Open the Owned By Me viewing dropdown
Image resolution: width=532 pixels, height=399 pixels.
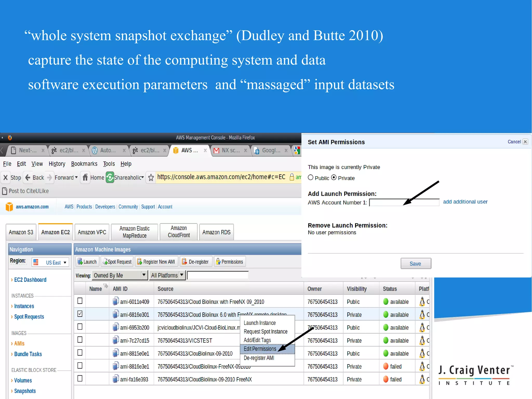(x=120, y=275)
